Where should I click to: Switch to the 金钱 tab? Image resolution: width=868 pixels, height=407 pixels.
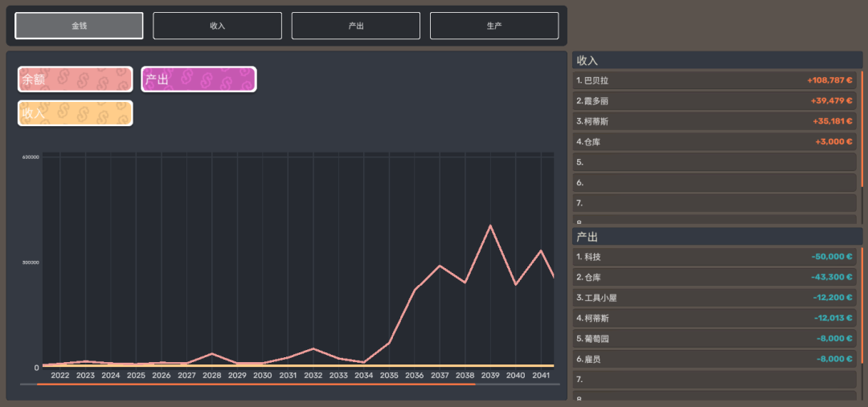(x=79, y=26)
